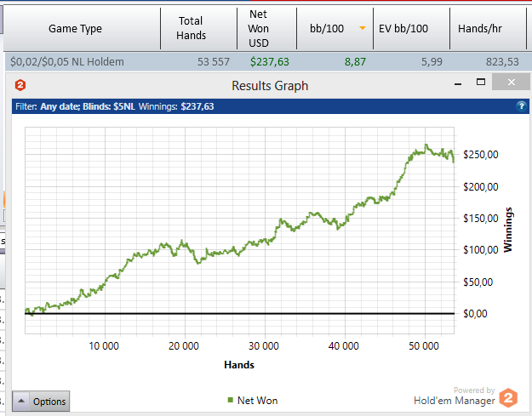Sort by the Net Won USD column header
The height and width of the screenshot is (416, 532).
click(266, 28)
